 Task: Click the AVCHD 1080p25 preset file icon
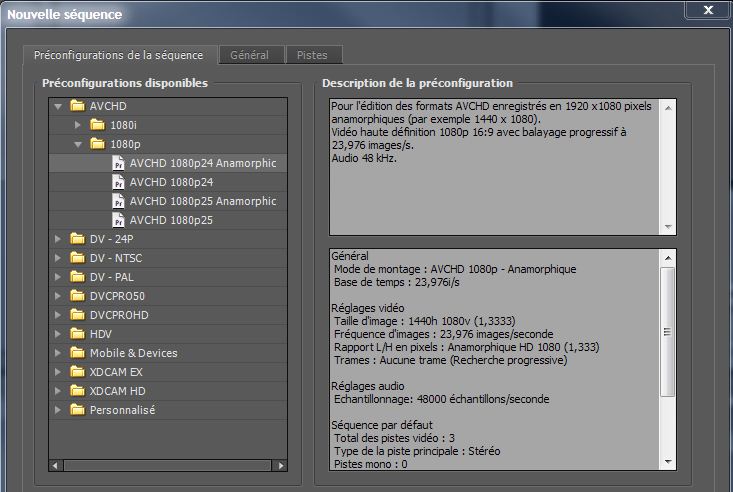click(118, 220)
